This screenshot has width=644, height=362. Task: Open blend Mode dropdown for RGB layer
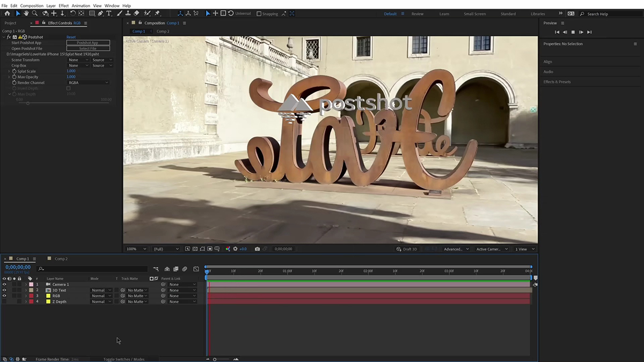point(101,296)
